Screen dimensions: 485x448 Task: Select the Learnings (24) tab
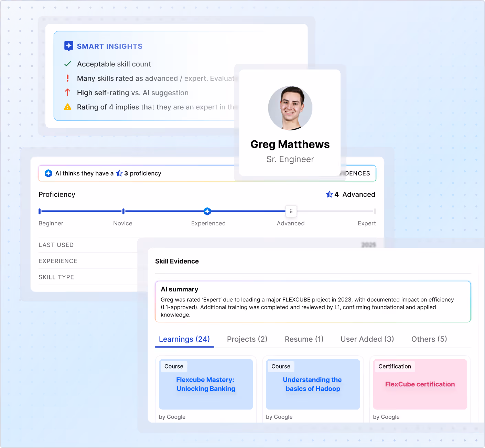click(x=184, y=339)
